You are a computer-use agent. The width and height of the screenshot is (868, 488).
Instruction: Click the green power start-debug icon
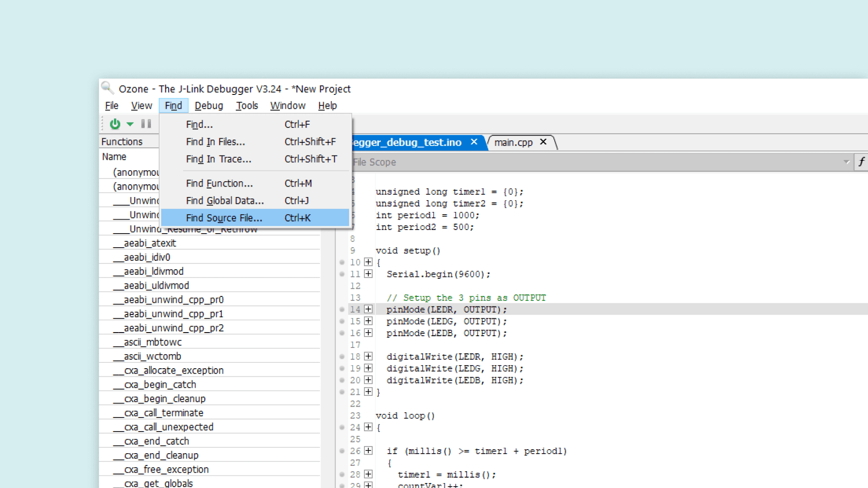pos(115,124)
